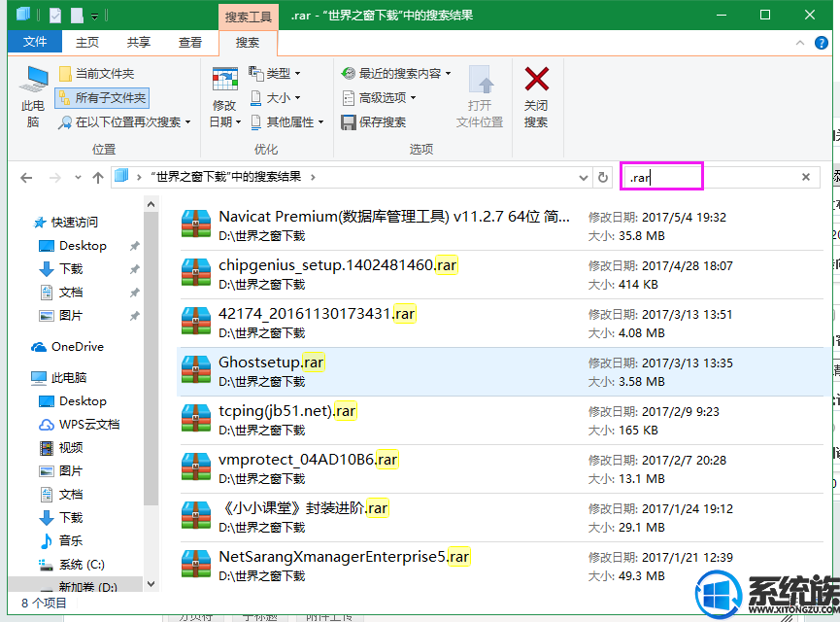Go up one folder level

pos(98,178)
